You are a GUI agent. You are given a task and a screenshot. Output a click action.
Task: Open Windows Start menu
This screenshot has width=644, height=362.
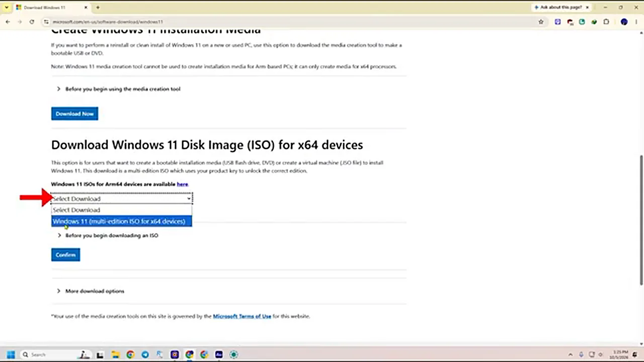[11, 354]
